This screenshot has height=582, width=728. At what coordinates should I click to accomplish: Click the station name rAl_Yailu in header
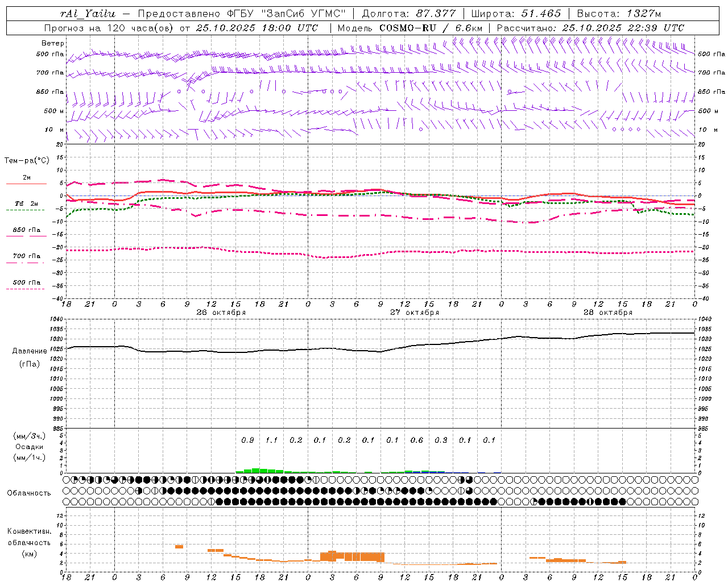88,14
